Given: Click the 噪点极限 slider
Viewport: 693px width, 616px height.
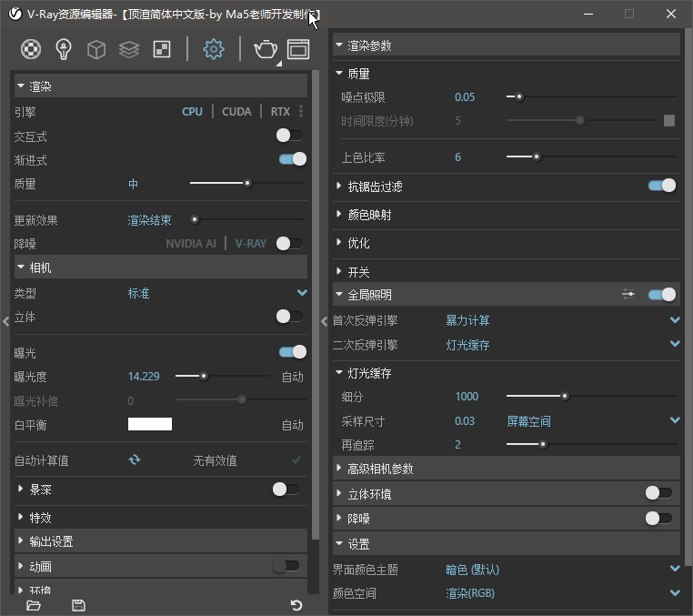Looking at the screenshot, I should 592,96.
